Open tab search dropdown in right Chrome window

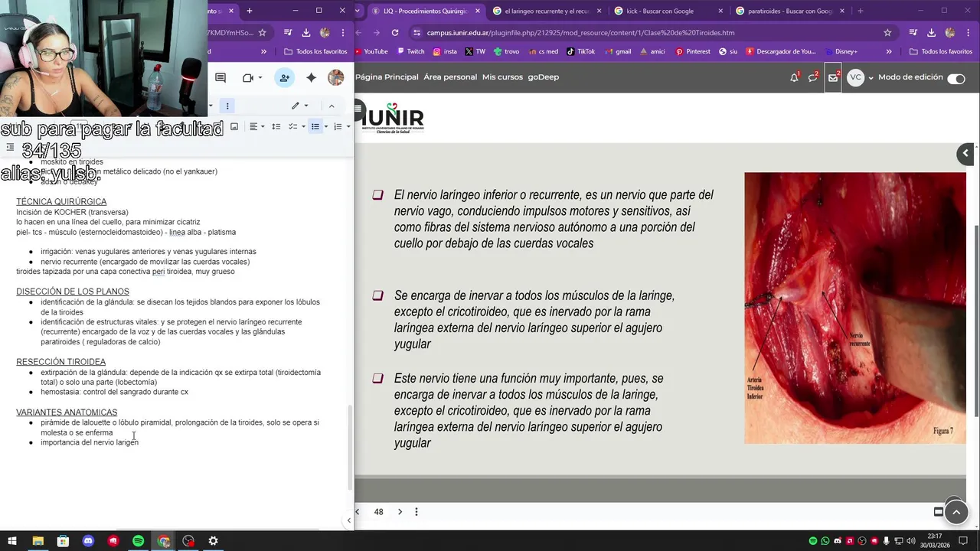[358, 11]
